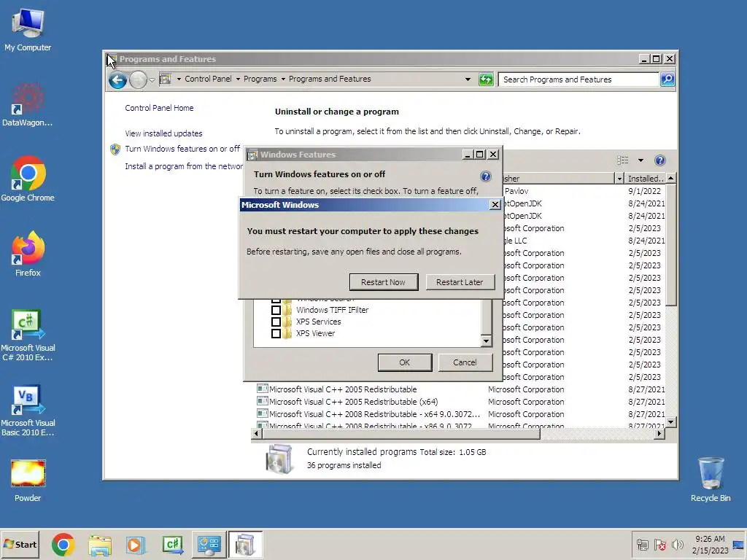Click the Firefox desktop icon
747x560 pixels.
[28, 254]
